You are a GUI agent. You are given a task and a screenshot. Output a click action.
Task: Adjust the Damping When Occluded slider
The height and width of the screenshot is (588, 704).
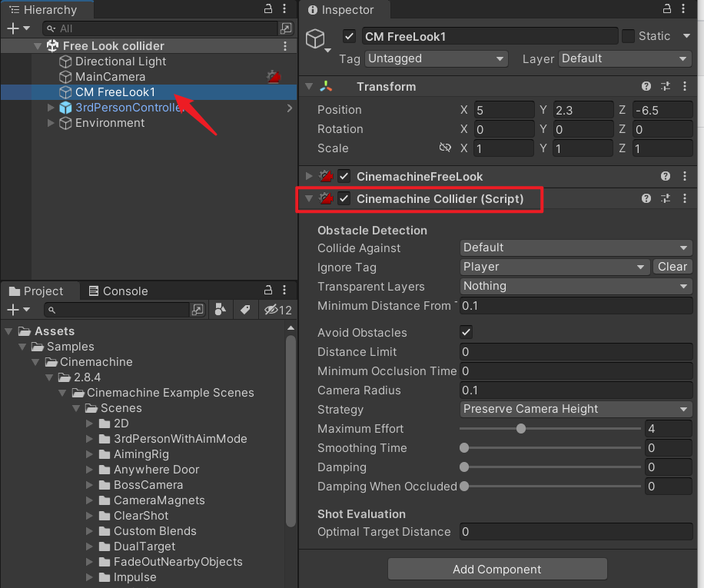click(550, 486)
